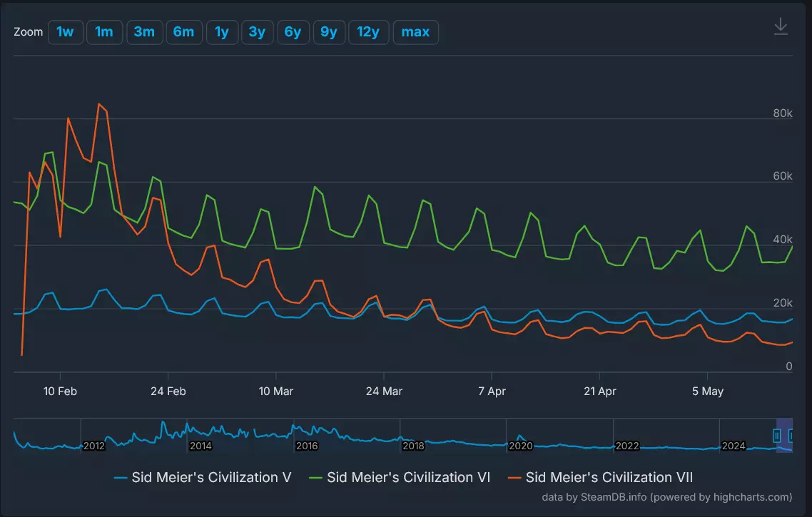Click the 7 Apr x-axis label
Screen dimensions: 812x517
pyautogui.click(x=492, y=391)
